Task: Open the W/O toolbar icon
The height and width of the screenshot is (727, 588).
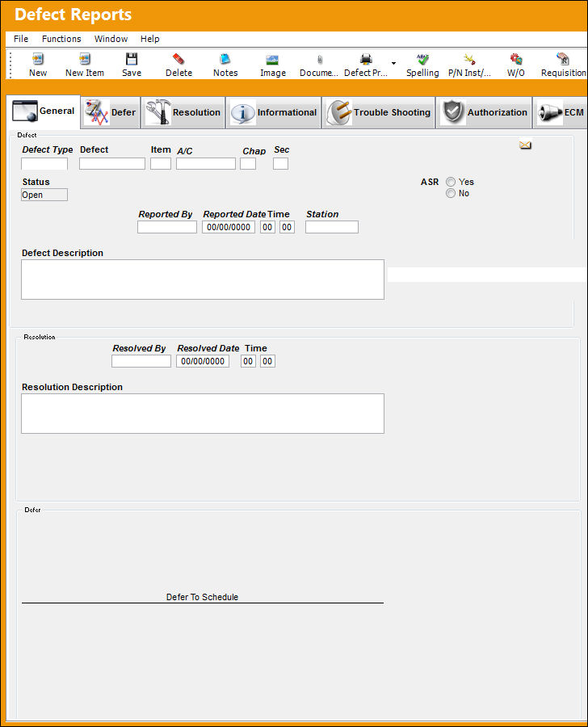Action: (515, 59)
